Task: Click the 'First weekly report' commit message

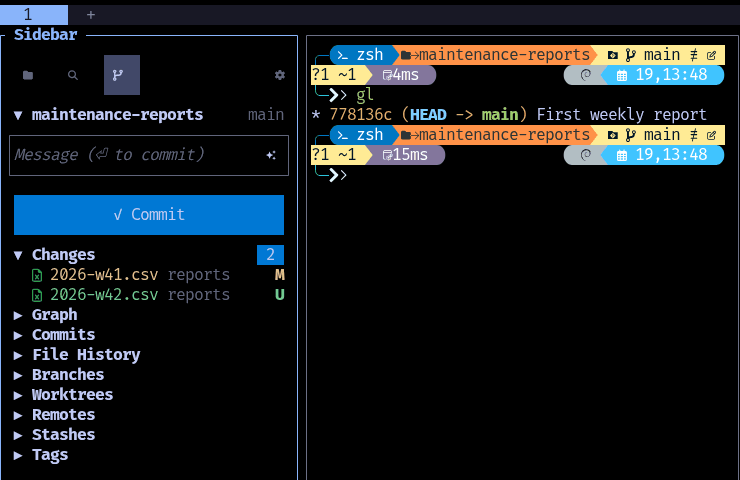Action: point(622,115)
